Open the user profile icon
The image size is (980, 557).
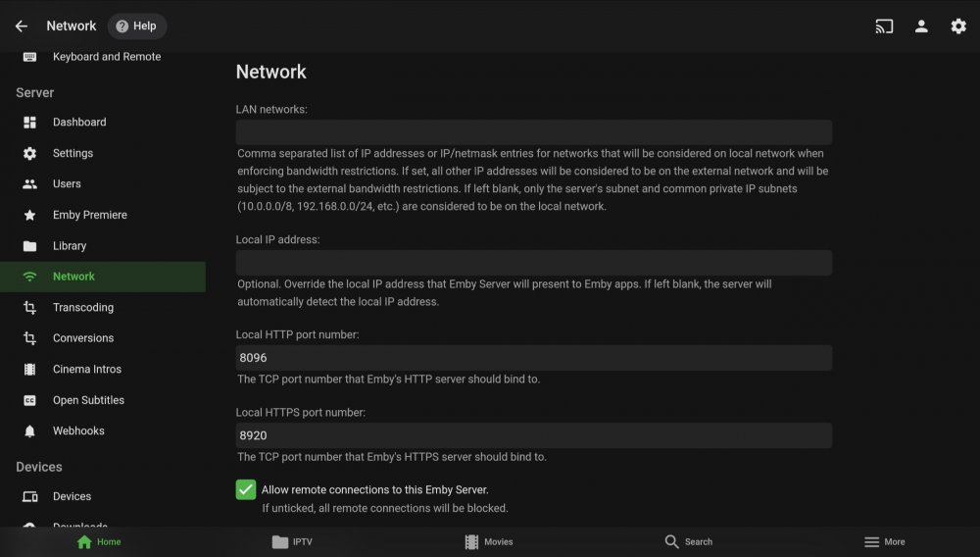[x=921, y=26]
